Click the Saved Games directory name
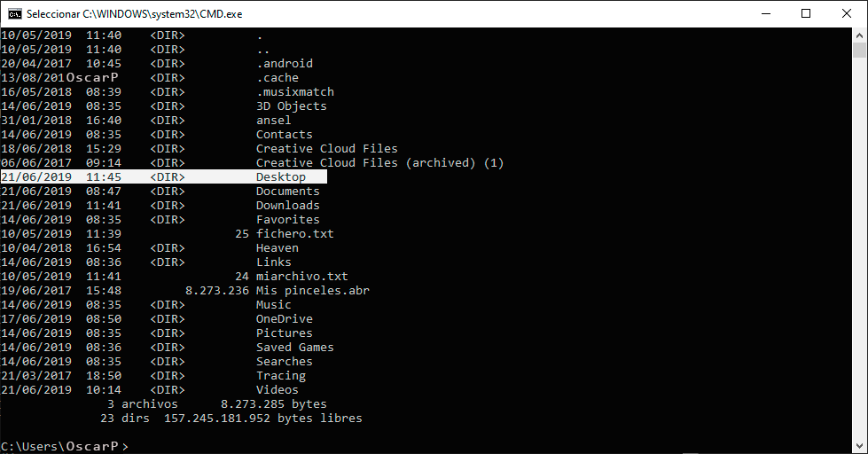Image resolution: width=868 pixels, height=454 pixels. 294,348
